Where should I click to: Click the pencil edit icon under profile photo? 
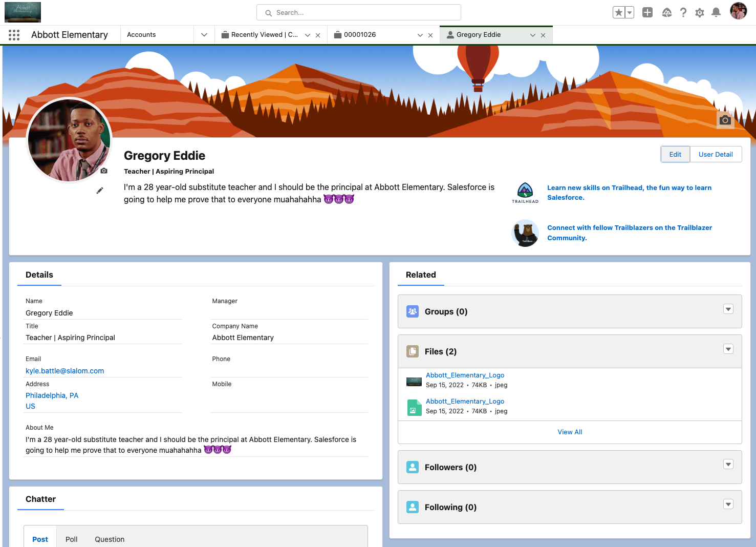[x=100, y=191]
